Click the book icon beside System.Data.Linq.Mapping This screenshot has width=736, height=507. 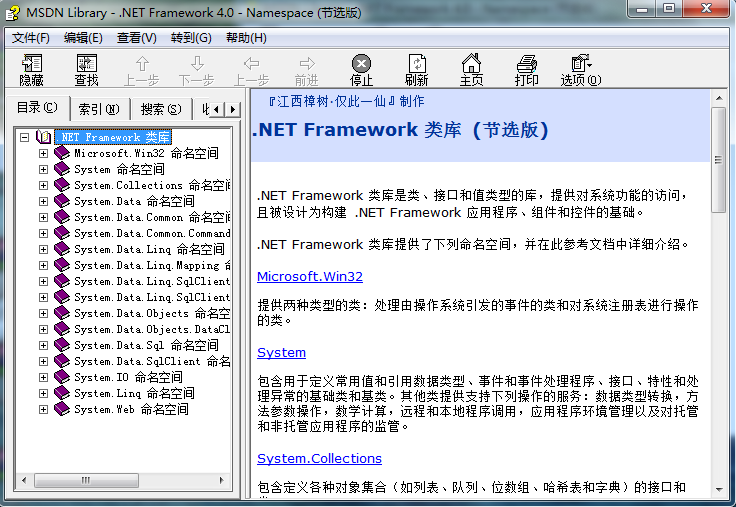(x=61, y=265)
